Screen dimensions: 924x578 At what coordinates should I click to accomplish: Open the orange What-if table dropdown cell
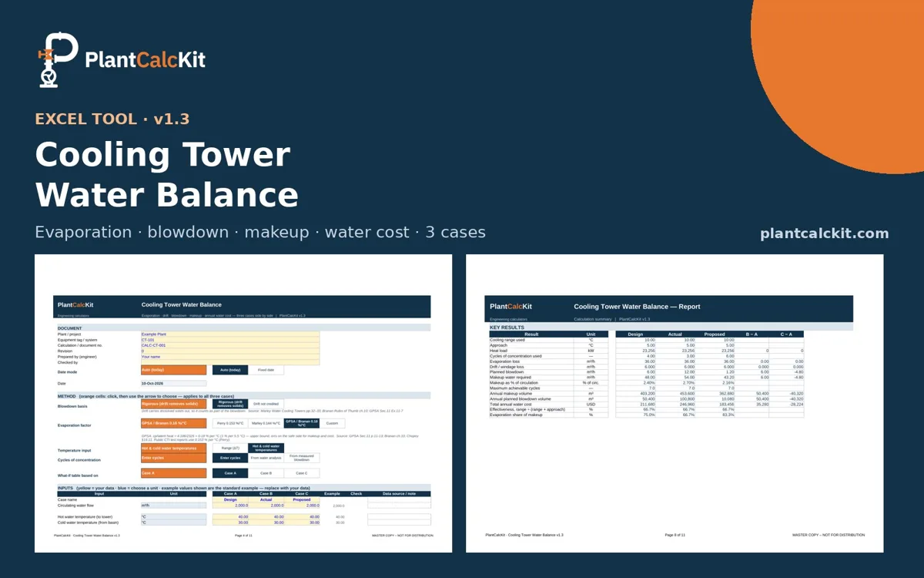pos(173,473)
